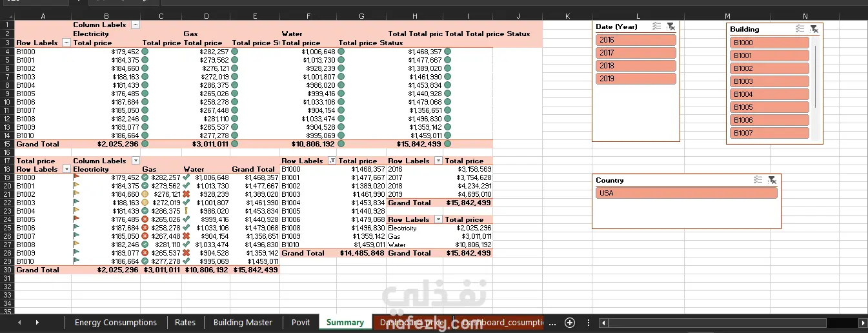Toggle 2017 in Date (Year) slicer

(636, 53)
